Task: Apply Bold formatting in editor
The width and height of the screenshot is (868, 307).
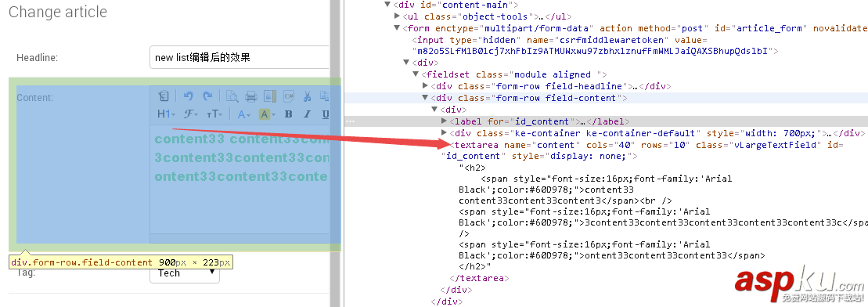Action: click(x=288, y=114)
